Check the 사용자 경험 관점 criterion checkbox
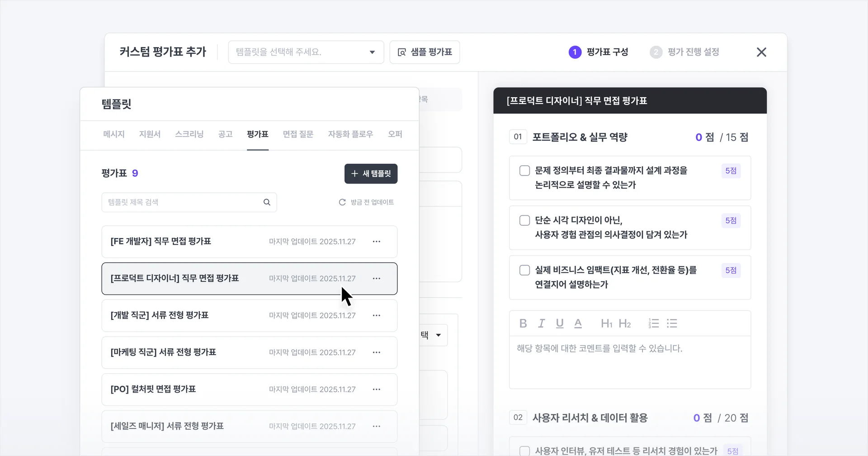868x456 pixels. click(524, 220)
